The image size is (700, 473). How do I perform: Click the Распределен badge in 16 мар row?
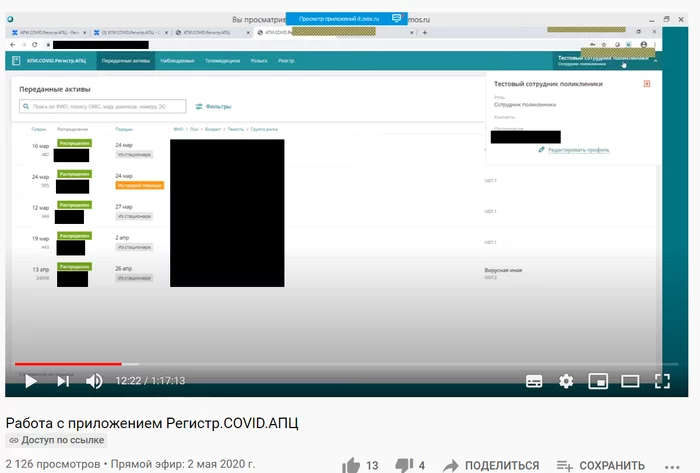[75, 143]
